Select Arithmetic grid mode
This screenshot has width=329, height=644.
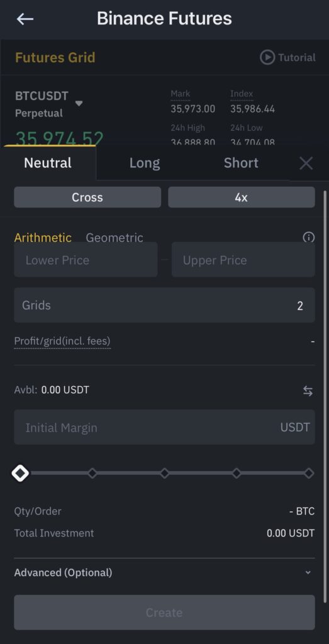[43, 237]
